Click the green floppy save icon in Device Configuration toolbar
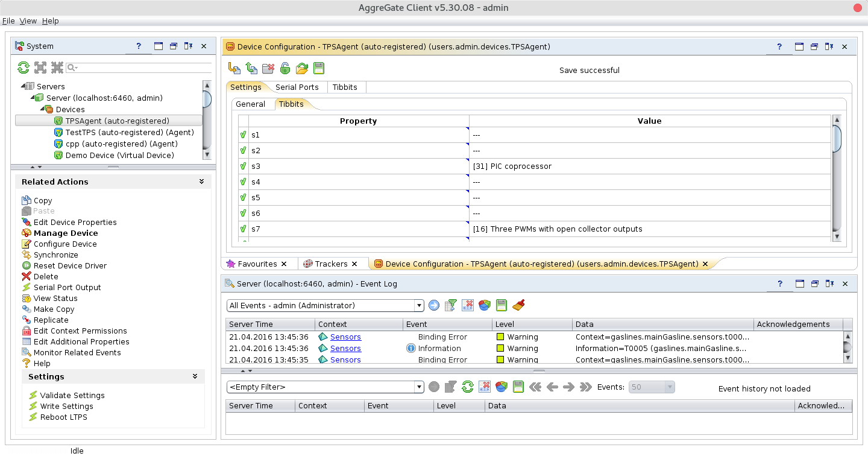 319,68
